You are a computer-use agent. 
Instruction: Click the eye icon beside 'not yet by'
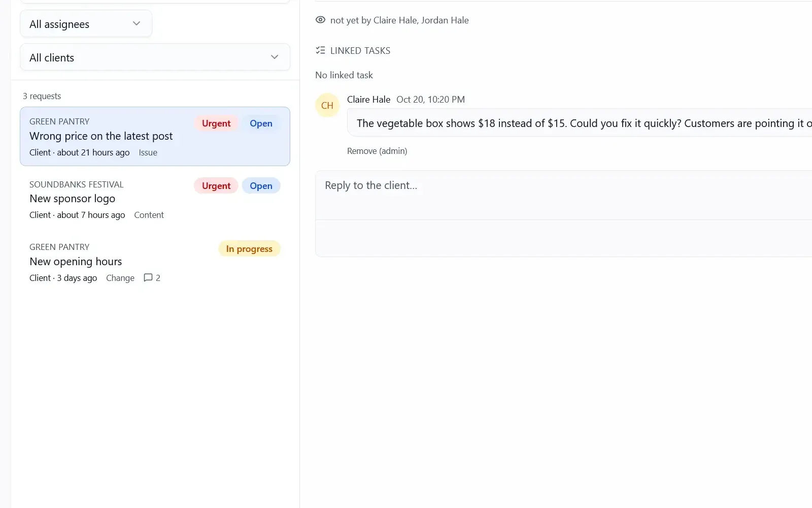coord(320,20)
